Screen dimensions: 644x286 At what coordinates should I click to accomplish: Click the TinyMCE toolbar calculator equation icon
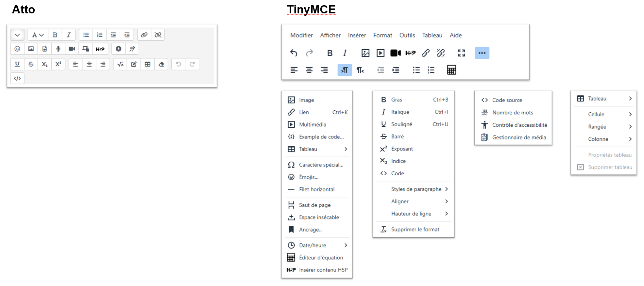451,70
